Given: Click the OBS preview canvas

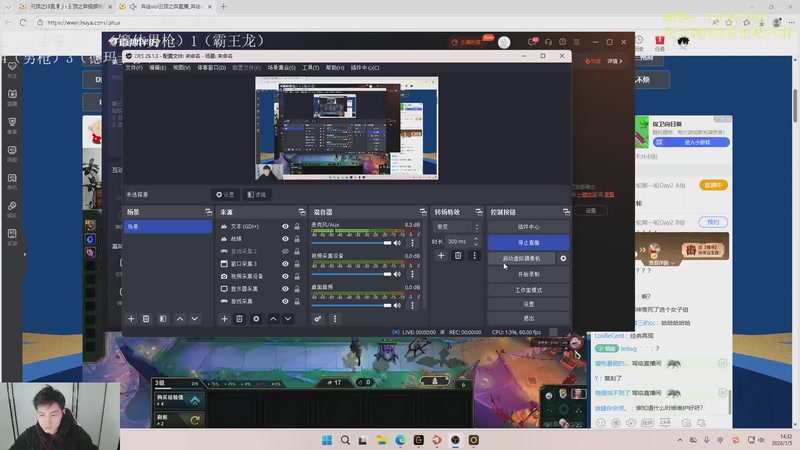Looking at the screenshot, I should (x=346, y=128).
